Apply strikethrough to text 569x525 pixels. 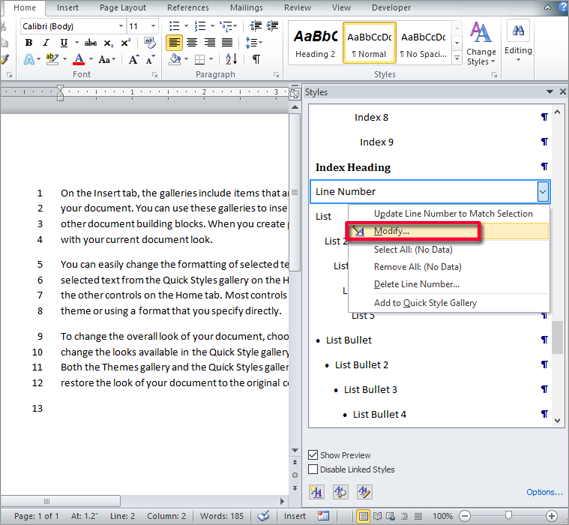point(91,43)
